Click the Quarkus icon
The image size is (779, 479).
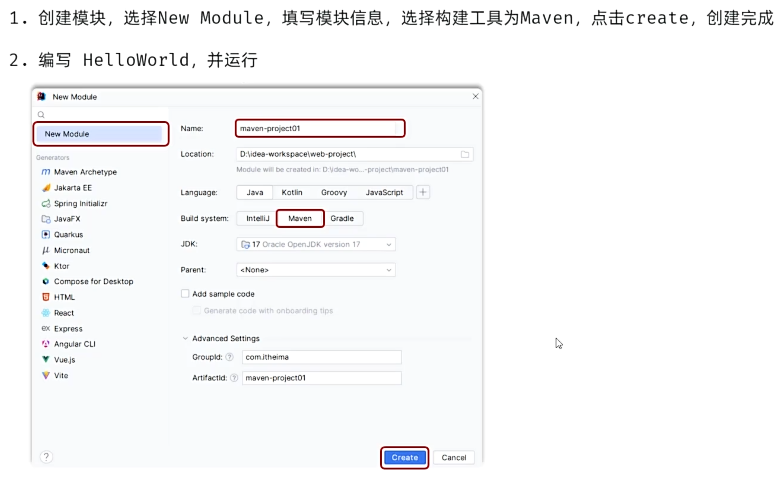pyautogui.click(x=46, y=235)
